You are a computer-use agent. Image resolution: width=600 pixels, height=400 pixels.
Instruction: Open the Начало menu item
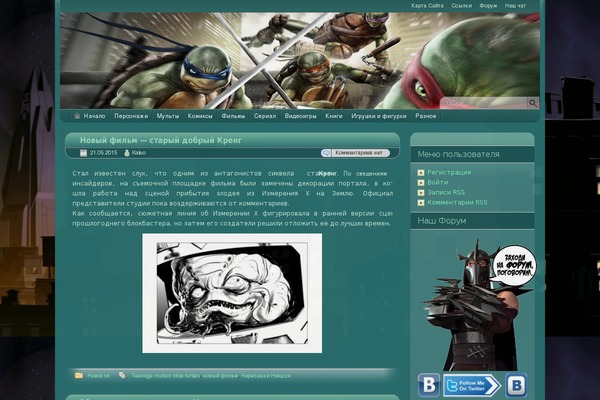point(94,116)
